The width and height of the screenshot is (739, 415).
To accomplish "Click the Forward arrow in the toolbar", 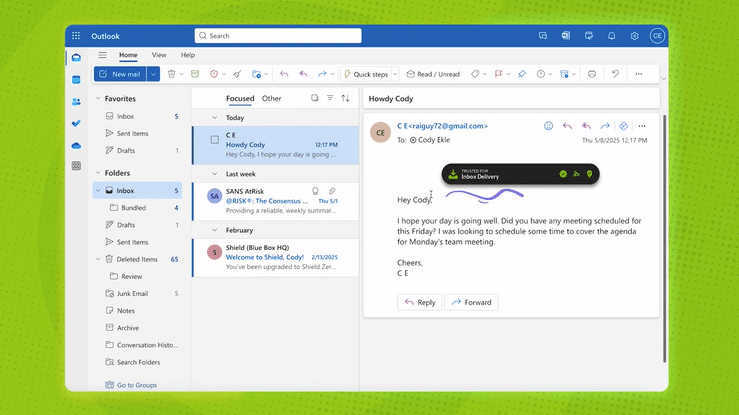I will click(322, 74).
